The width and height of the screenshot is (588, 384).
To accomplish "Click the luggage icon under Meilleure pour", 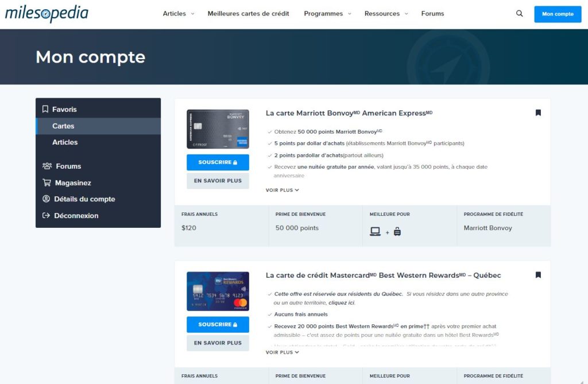I will (x=397, y=232).
